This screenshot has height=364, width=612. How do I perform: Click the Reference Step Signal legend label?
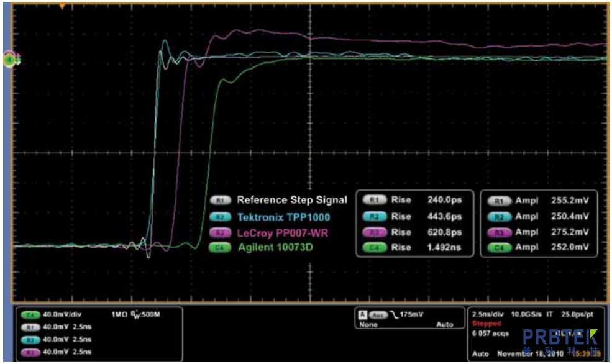(292, 200)
